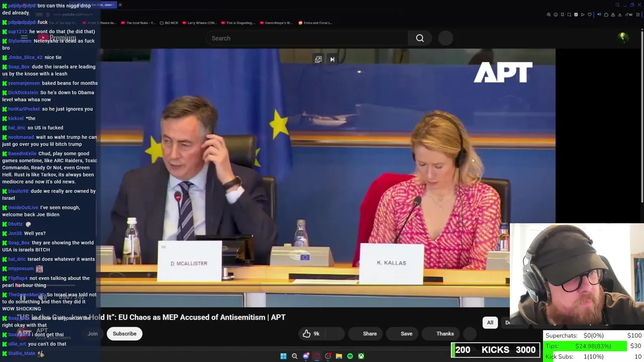
Task: Click the Subscribe button
Action: [124, 333]
